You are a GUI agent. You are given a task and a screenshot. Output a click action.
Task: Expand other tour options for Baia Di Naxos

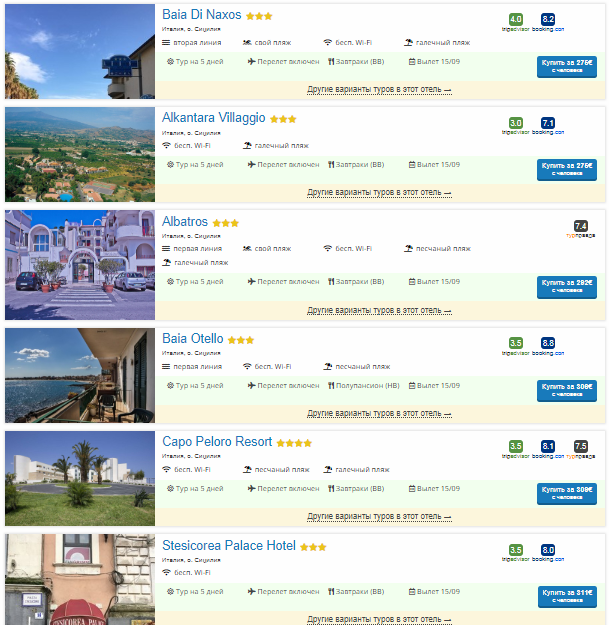click(379, 90)
